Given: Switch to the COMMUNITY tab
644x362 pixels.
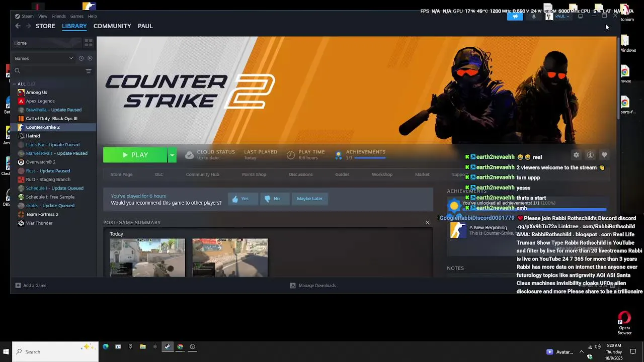Looking at the screenshot, I should point(112,26).
